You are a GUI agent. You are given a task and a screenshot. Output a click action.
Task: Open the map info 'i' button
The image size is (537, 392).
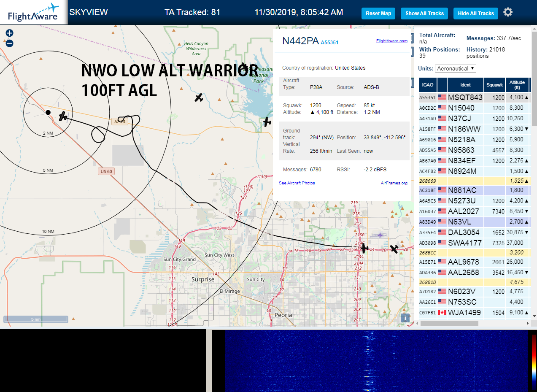[x=405, y=318]
